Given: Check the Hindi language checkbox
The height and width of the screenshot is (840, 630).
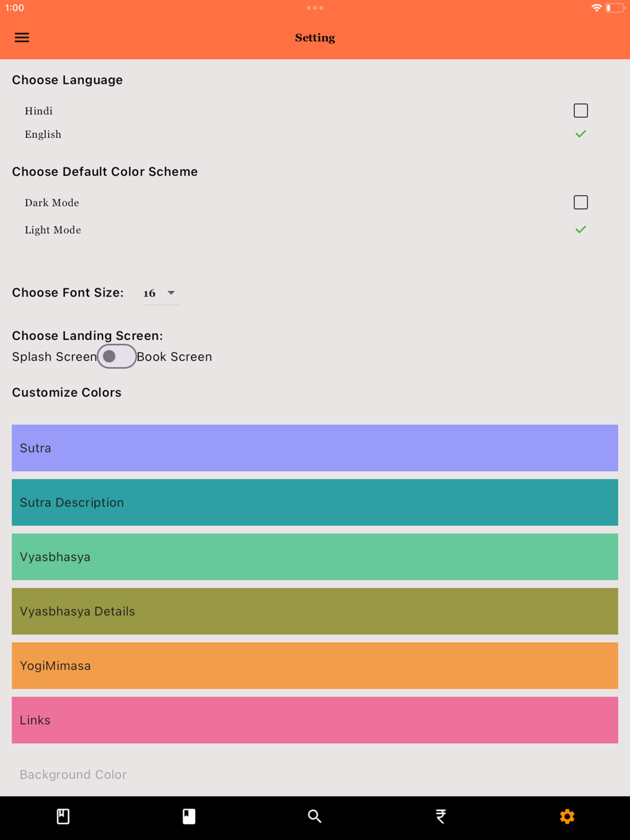Looking at the screenshot, I should click(x=581, y=111).
